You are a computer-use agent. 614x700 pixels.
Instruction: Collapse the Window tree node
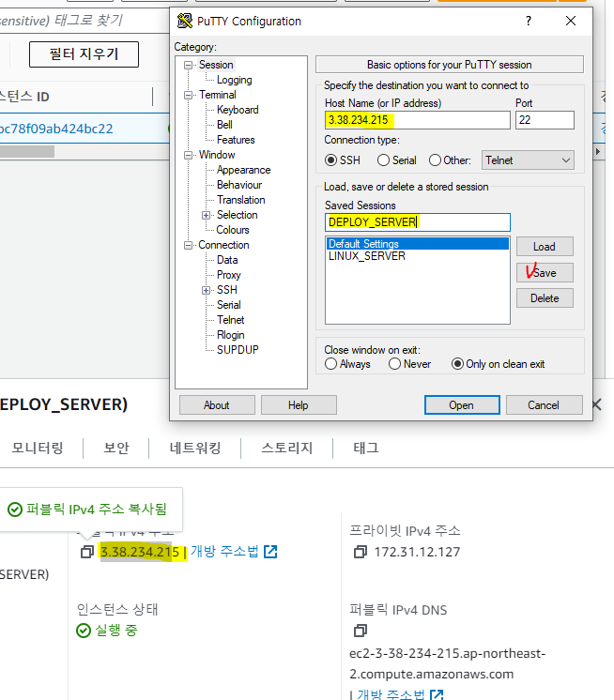(x=189, y=155)
